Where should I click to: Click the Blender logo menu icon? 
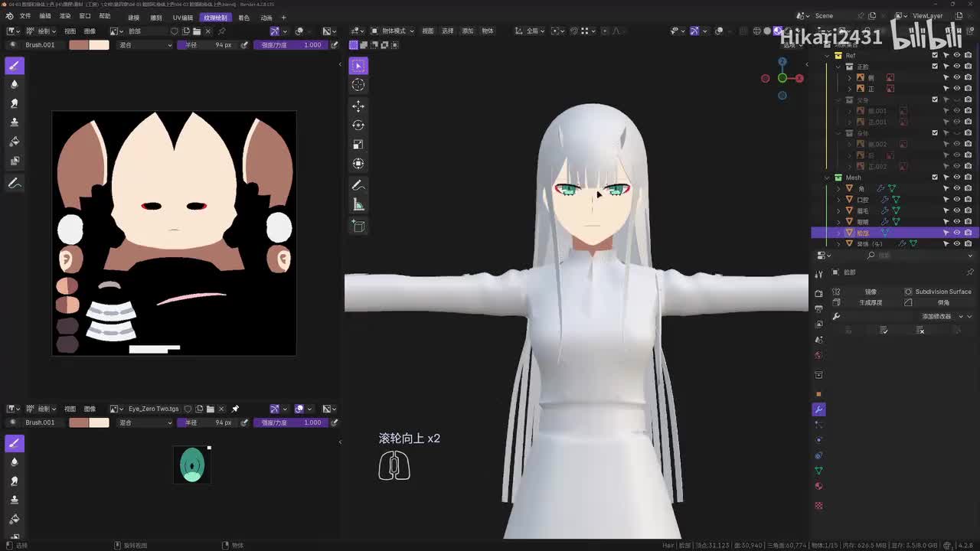[9, 16]
